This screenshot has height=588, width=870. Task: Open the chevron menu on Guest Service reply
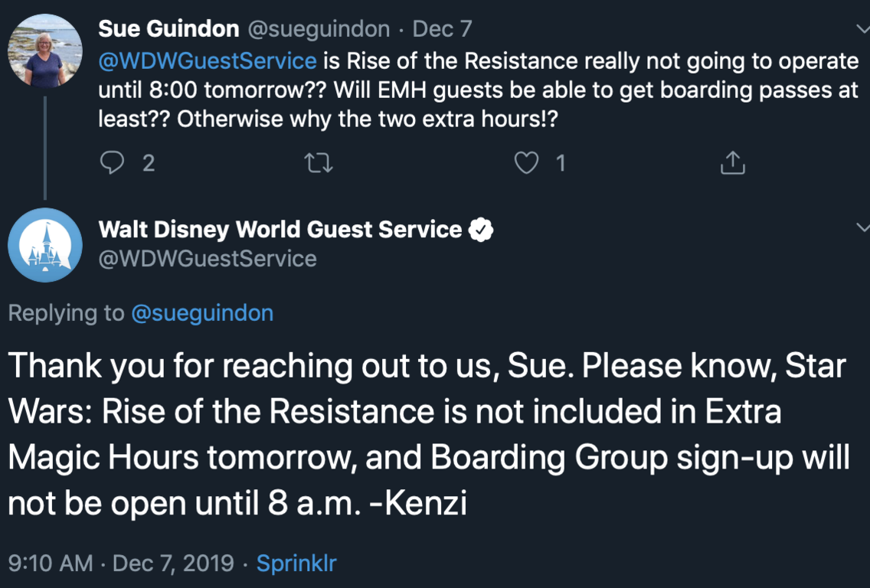[862, 227]
